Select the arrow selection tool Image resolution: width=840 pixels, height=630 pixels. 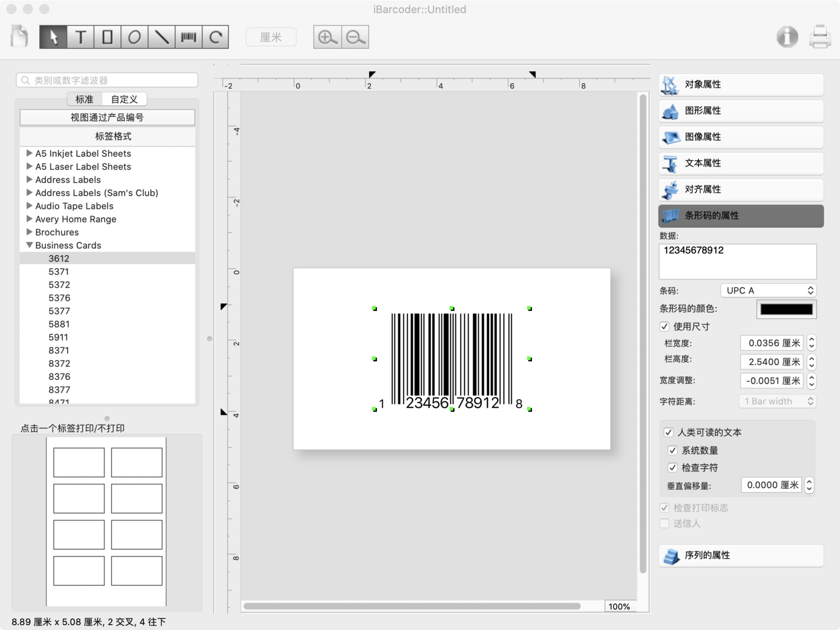tap(53, 36)
